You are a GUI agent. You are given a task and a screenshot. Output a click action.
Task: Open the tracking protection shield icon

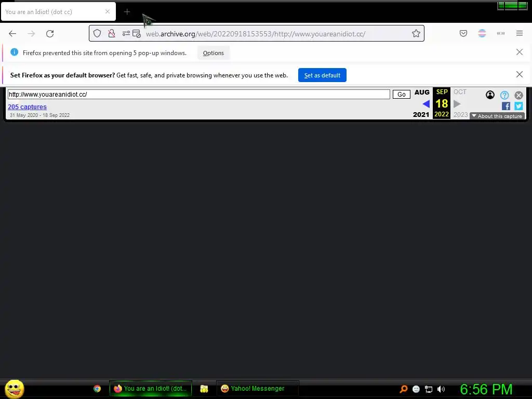pos(97,33)
